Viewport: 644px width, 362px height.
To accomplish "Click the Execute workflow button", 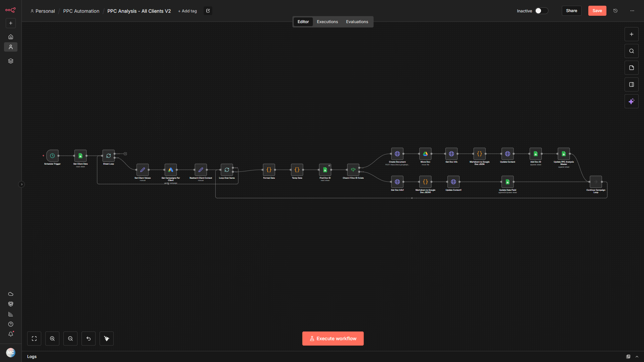I will (333, 339).
